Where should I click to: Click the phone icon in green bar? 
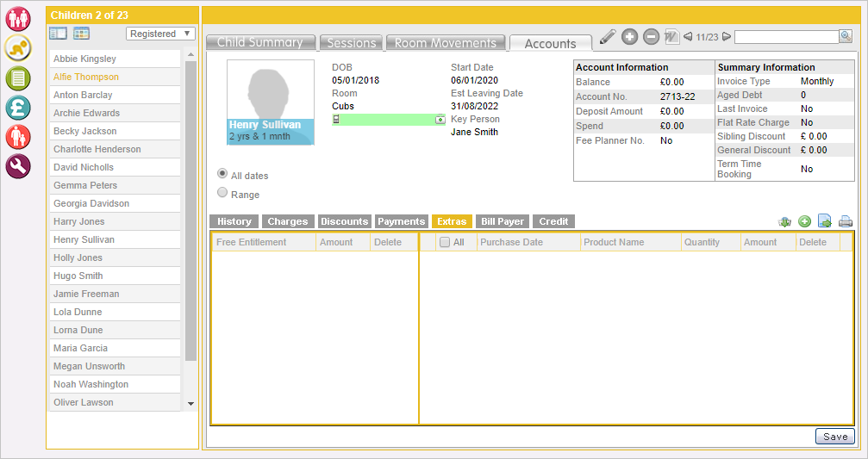(336, 119)
